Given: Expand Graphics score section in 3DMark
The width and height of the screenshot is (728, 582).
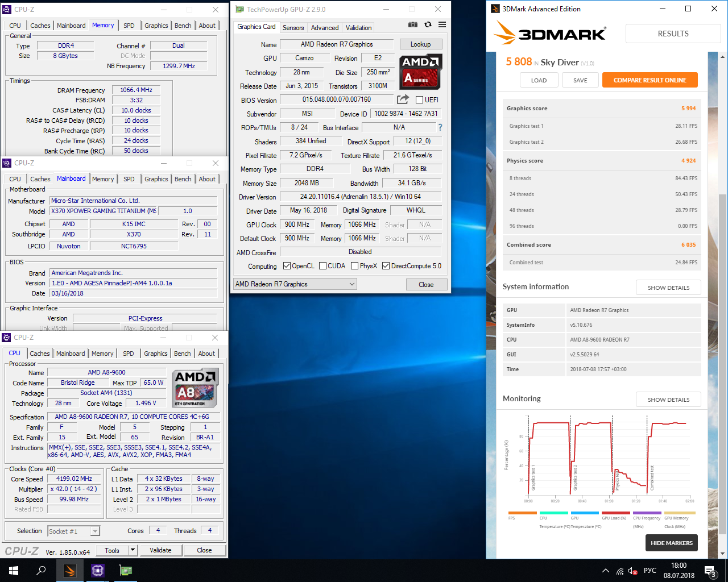Looking at the screenshot, I should [601, 108].
